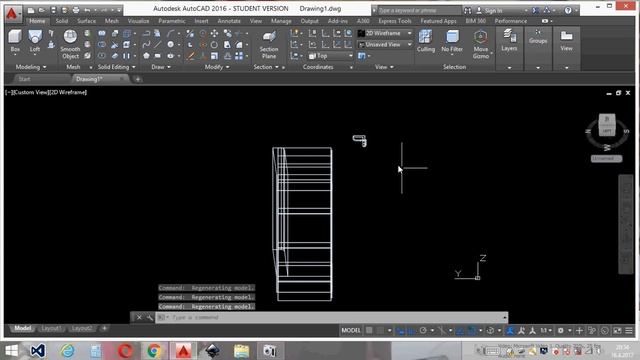The image size is (640, 360).
Task: Toggle snap mode in status bar
Action: [x=380, y=331]
